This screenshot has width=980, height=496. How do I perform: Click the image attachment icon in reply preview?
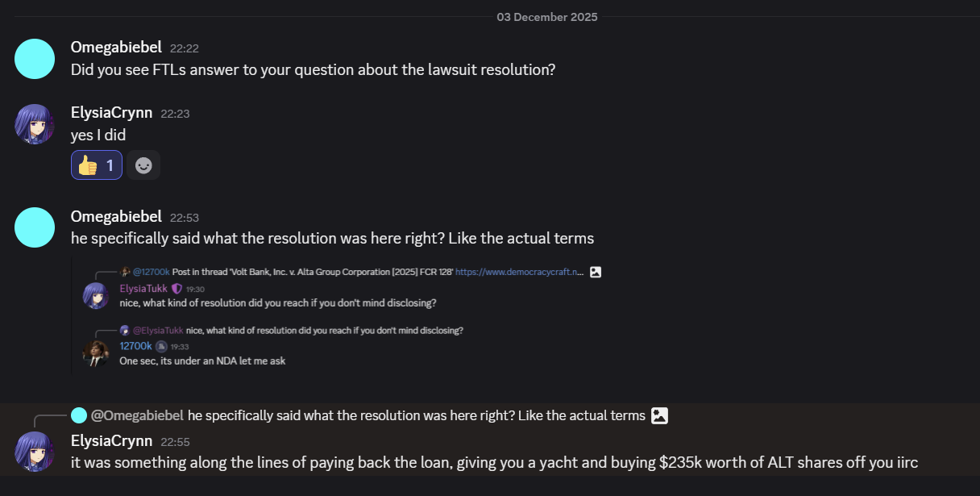tap(660, 416)
